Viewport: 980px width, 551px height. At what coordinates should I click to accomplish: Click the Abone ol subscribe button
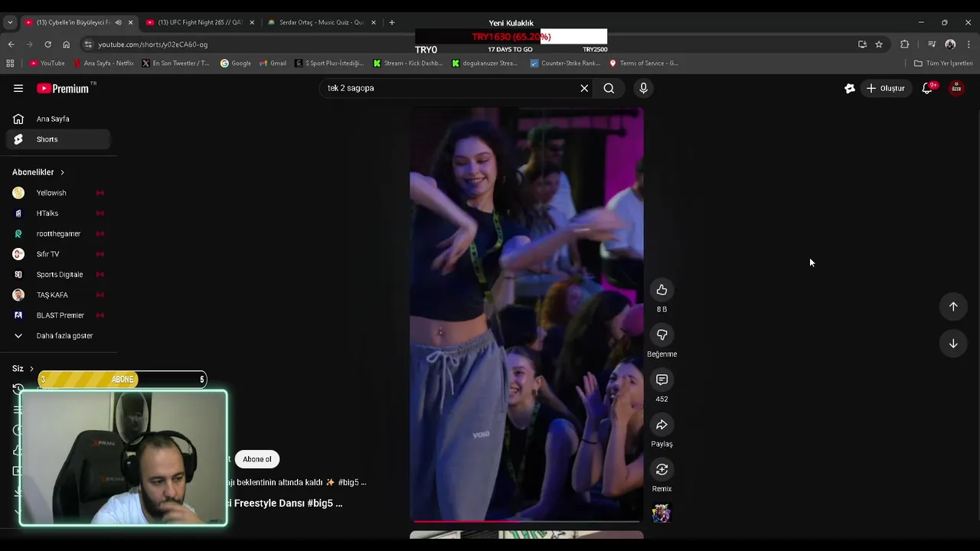[257, 459]
